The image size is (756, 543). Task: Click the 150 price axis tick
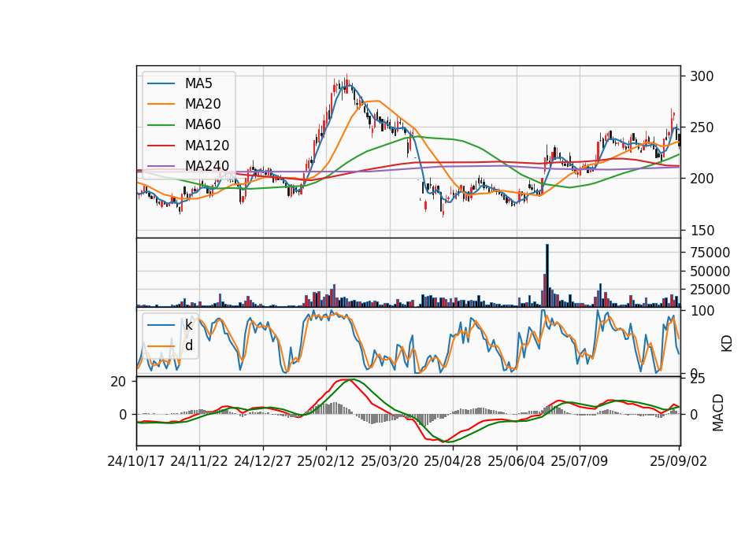click(702, 231)
